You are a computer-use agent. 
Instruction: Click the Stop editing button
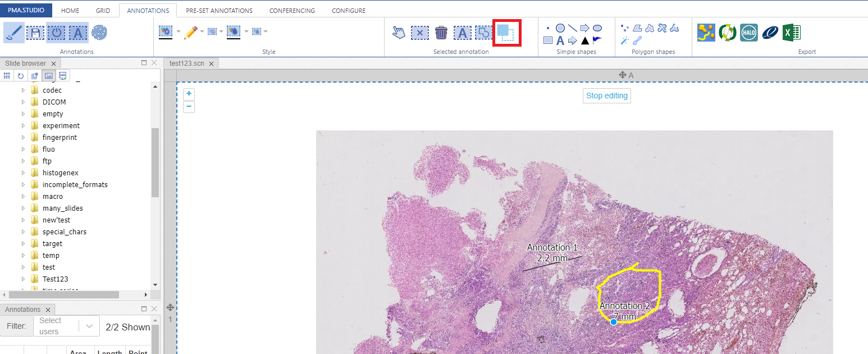click(606, 96)
